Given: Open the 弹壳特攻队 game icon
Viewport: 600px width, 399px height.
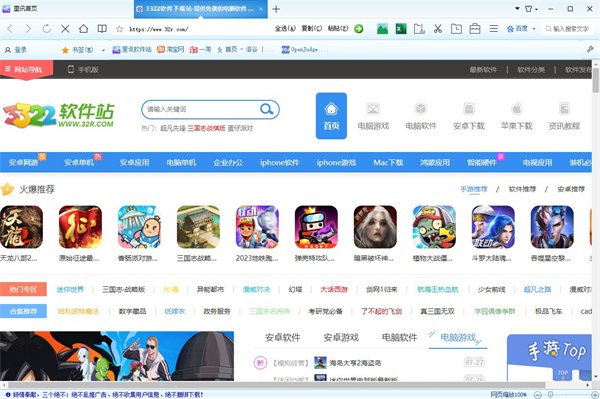Looking at the screenshot, I should [316, 227].
